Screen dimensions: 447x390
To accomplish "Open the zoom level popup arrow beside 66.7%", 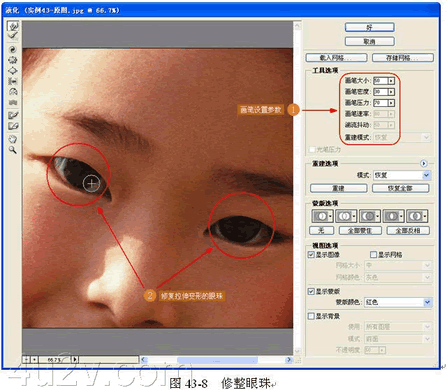I will (x=75, y=359).
